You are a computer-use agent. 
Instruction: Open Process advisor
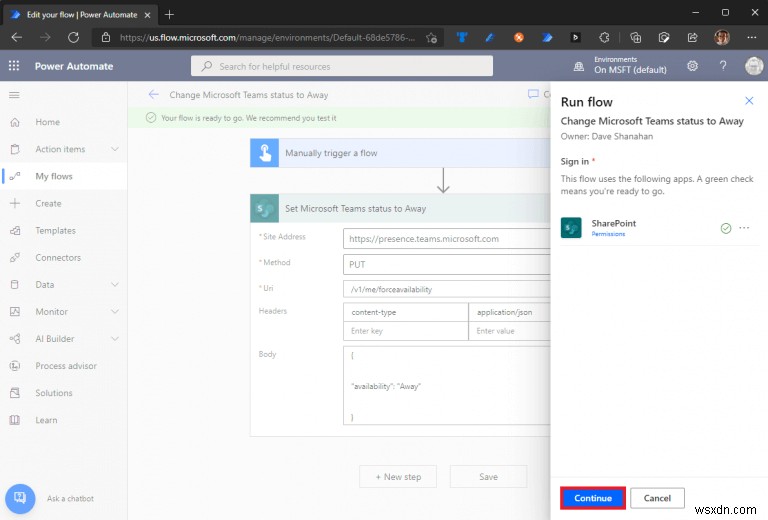[x=66, y=366]
